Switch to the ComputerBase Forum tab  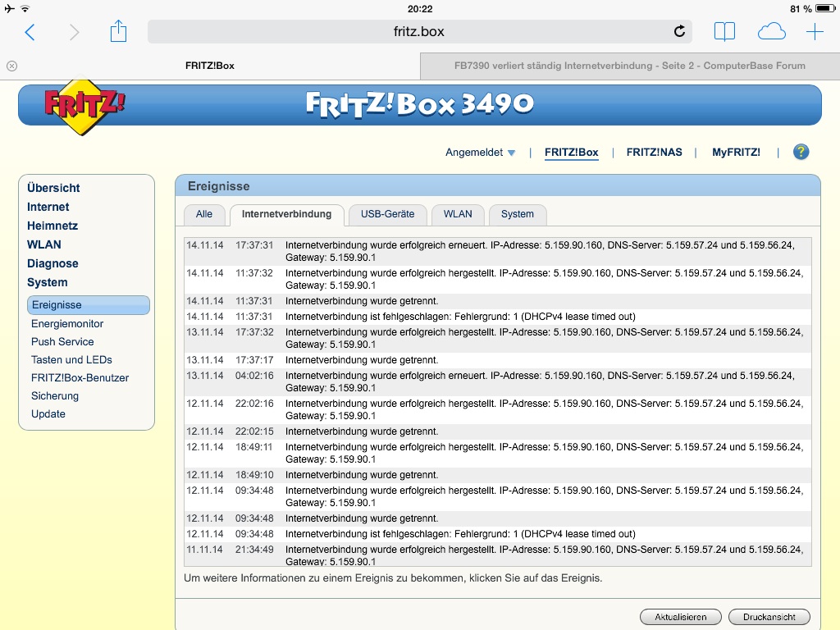pyautogui.click(x=629, y=66)
